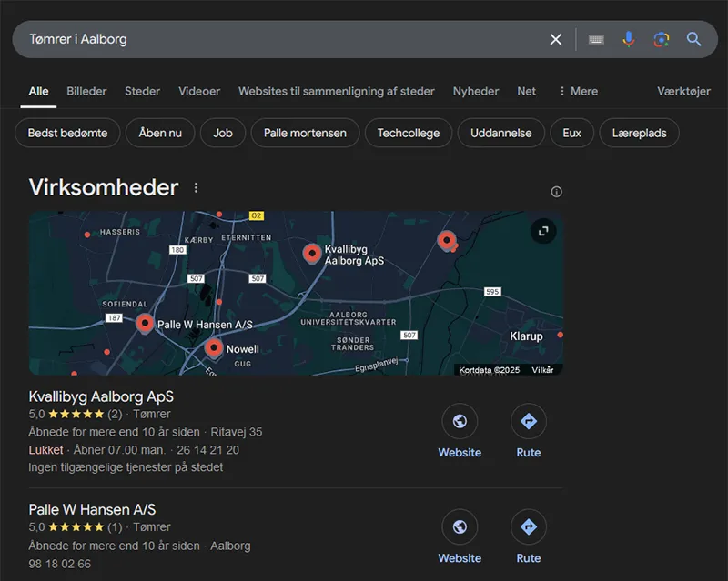The width and height of the screenshot is (728, 581).
Task: Open Værktøjer search tools
Action: pyautogui.click(x=683, y=92)
